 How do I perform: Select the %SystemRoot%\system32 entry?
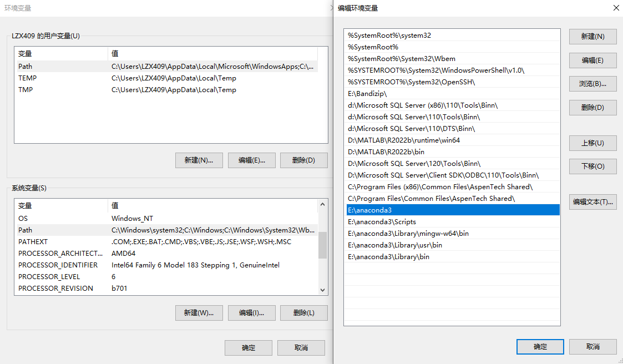click(453, 36)
